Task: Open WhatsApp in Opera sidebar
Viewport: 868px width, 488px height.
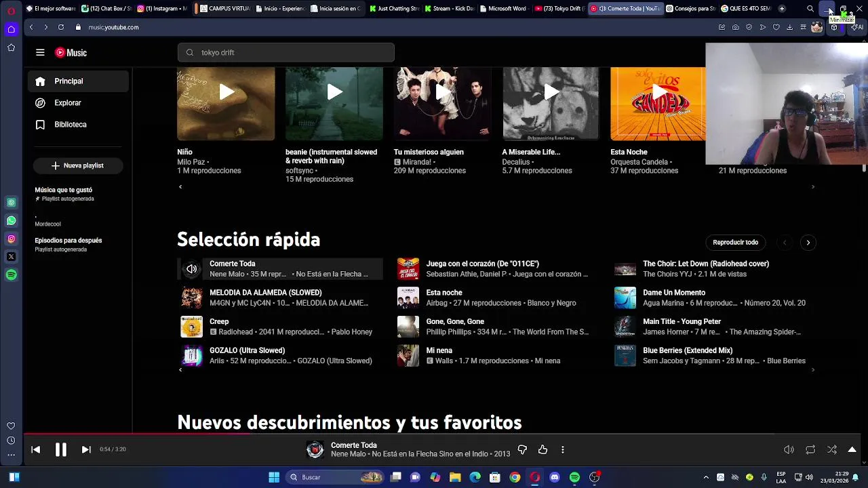Action: [11, 220]
